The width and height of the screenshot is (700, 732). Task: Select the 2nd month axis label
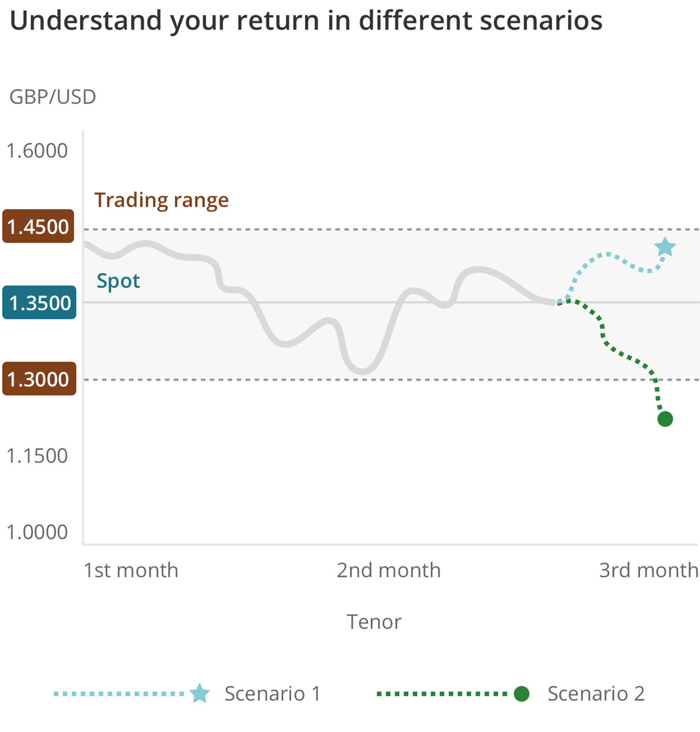[x=388, y=570]
